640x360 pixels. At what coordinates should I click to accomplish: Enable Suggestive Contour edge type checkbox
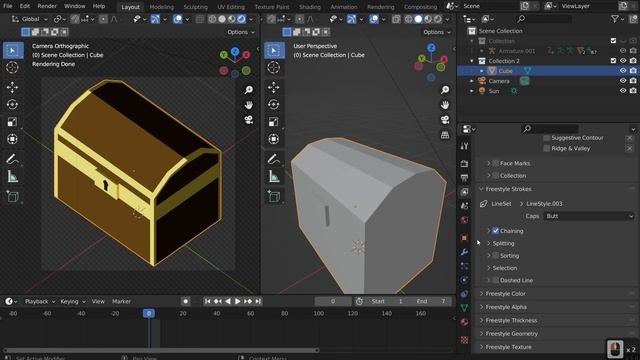pyautogui.click(x=547, y=138)
